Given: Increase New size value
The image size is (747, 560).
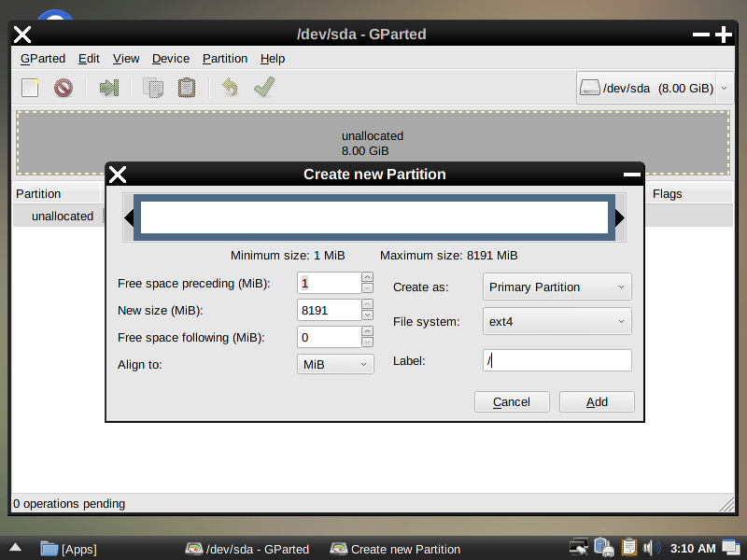Looking at the screenshot, I should [367, 304].
